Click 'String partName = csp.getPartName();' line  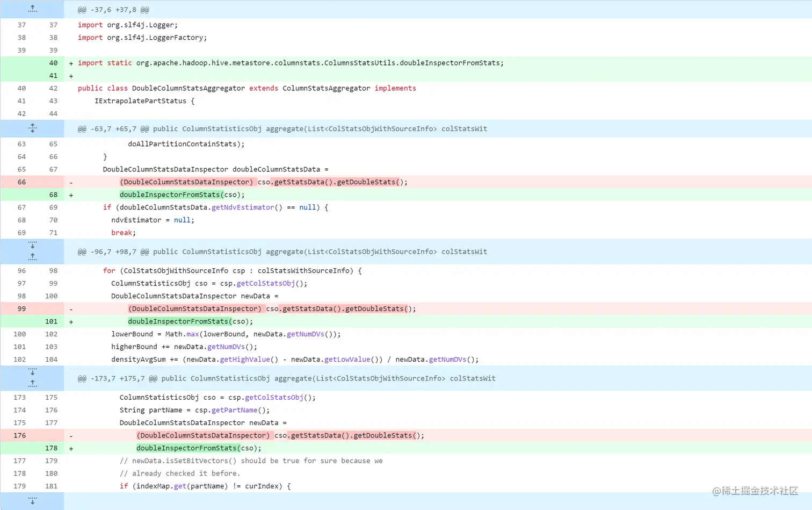point(194,410)
